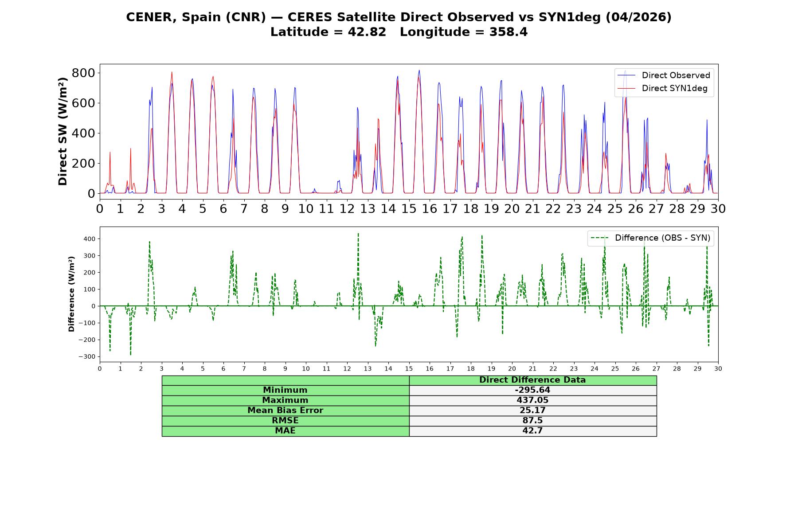This screenshot has width=798, height=532.
Task: Click the 800 tick on Direct SW axis
Action: point(83,73)
